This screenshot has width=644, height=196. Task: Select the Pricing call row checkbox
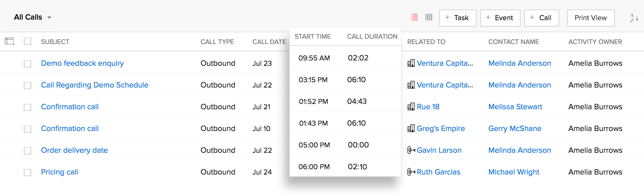pyautogui.click(x=28, y=172)
